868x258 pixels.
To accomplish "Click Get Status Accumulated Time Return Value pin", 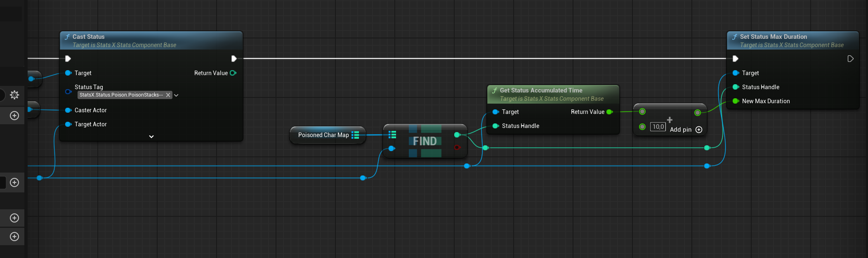I will click(x=609, y=112).
